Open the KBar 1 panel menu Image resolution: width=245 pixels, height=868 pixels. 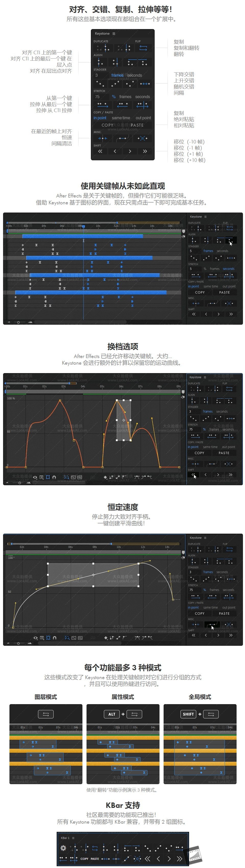73,838
